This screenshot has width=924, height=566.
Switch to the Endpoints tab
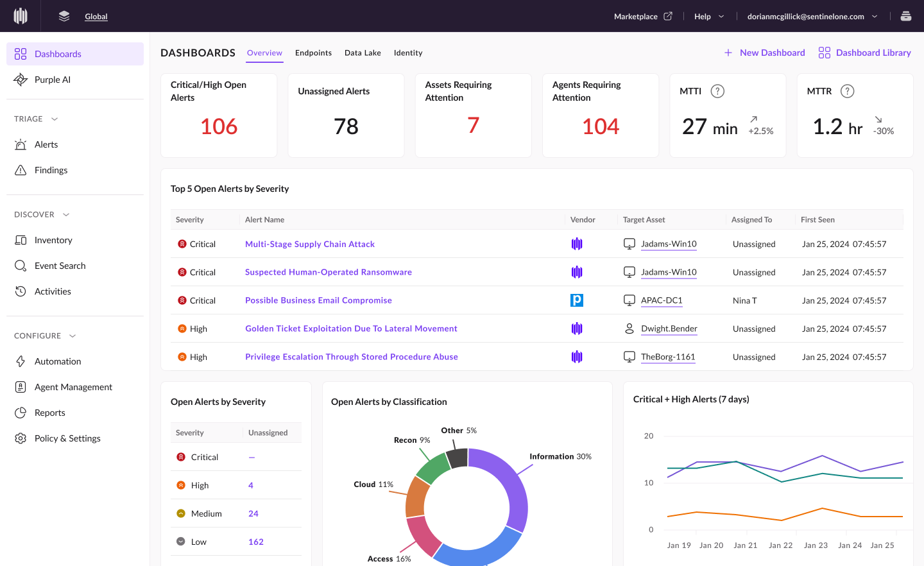click(313, 53)
